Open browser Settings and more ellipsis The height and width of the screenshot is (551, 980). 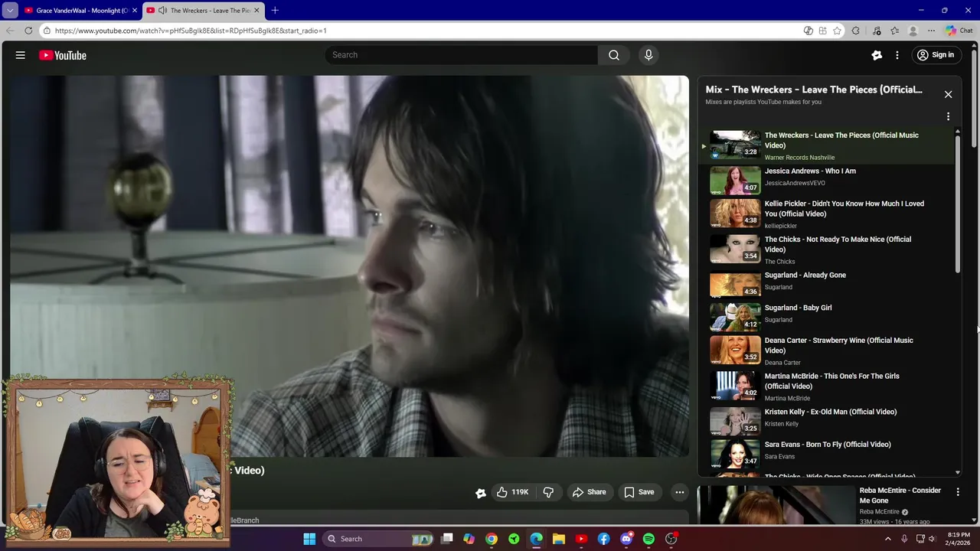point(931,31)
